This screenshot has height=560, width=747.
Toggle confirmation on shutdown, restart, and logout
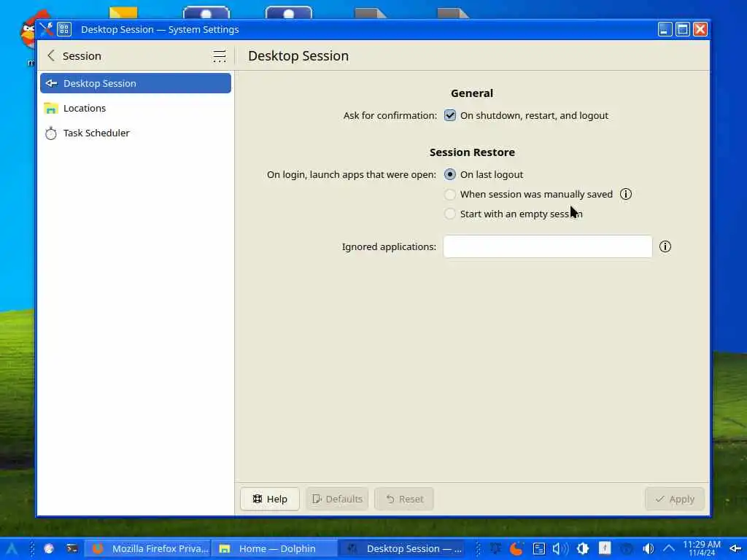point(449,116)
